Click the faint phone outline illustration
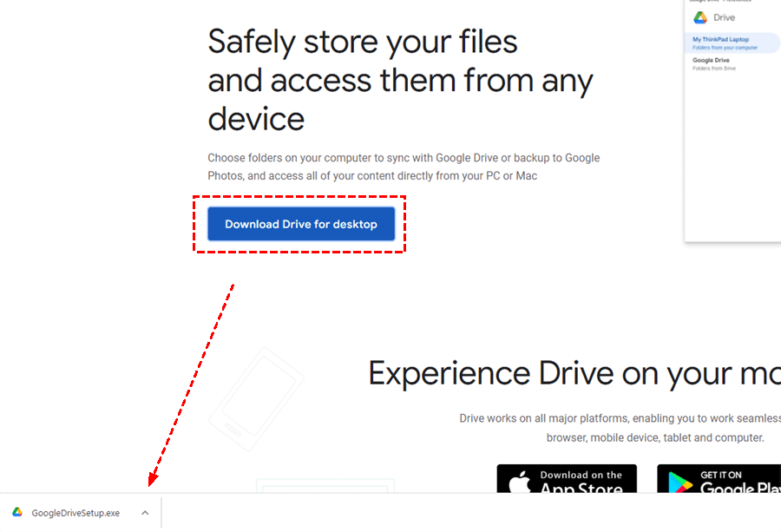 point(256,399)
